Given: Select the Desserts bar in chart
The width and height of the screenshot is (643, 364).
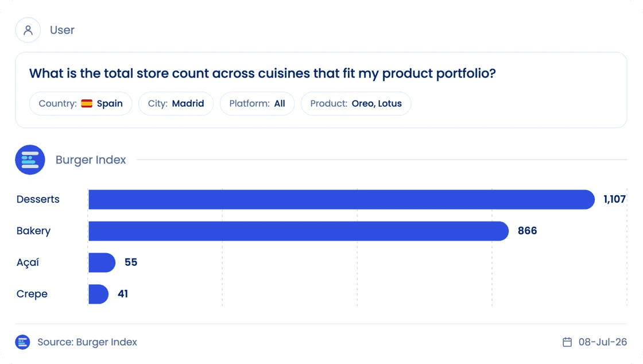Looking at the screenshot, I should pos(342,200).
